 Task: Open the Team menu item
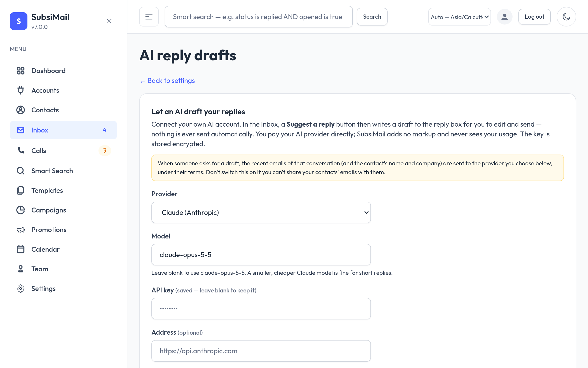pos(63,269)
